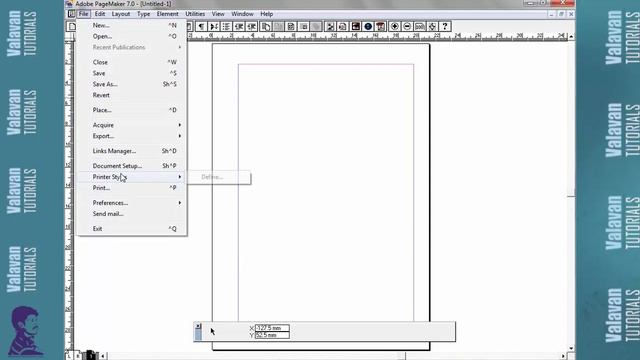Viewport: 640px width, 360px height.
Task: Click the second indent arrow icon
Action: coord(252,27)
